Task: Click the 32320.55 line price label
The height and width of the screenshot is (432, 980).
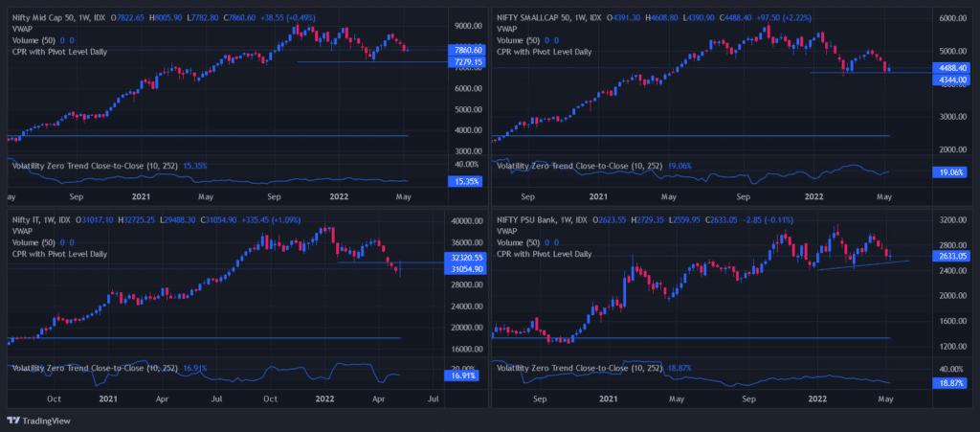Action: (x=466, y=258)
